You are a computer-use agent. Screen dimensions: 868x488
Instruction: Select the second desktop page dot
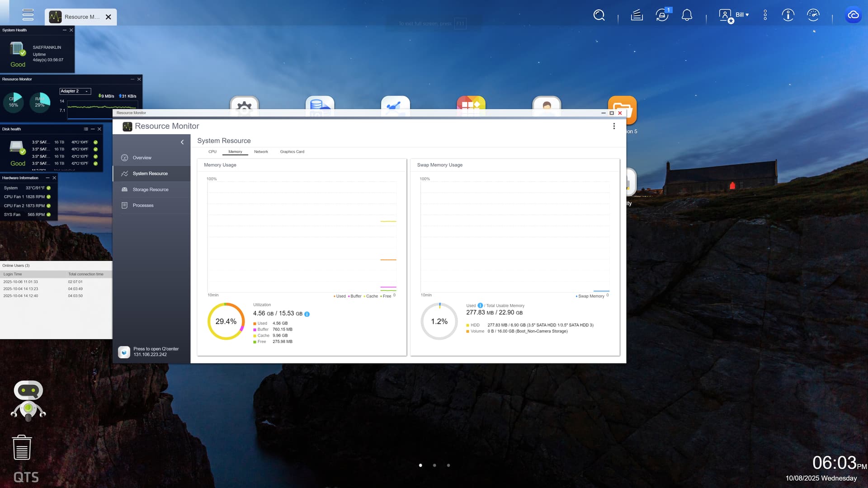click(434, 465)
